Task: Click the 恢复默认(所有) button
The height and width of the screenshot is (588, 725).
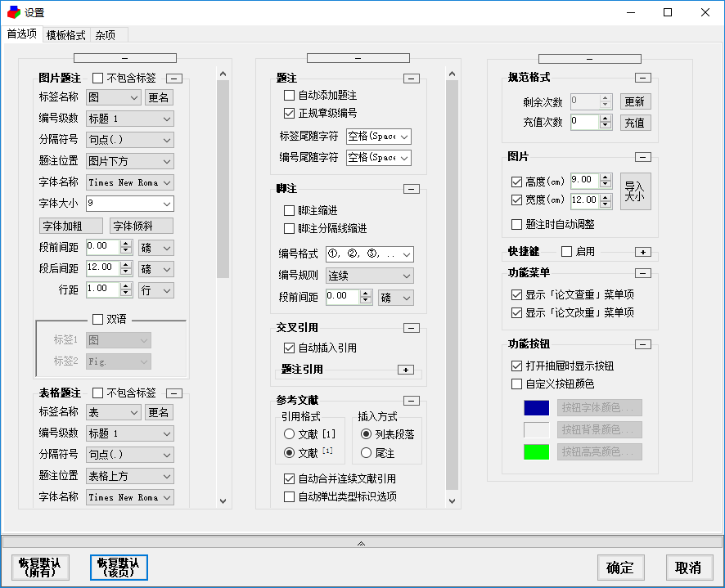Action: [40, 568]
